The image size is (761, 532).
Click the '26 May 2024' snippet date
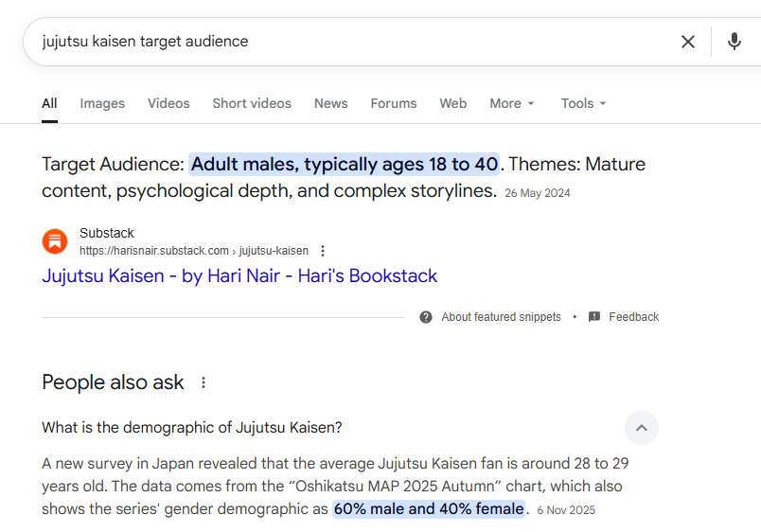(538, 193)
